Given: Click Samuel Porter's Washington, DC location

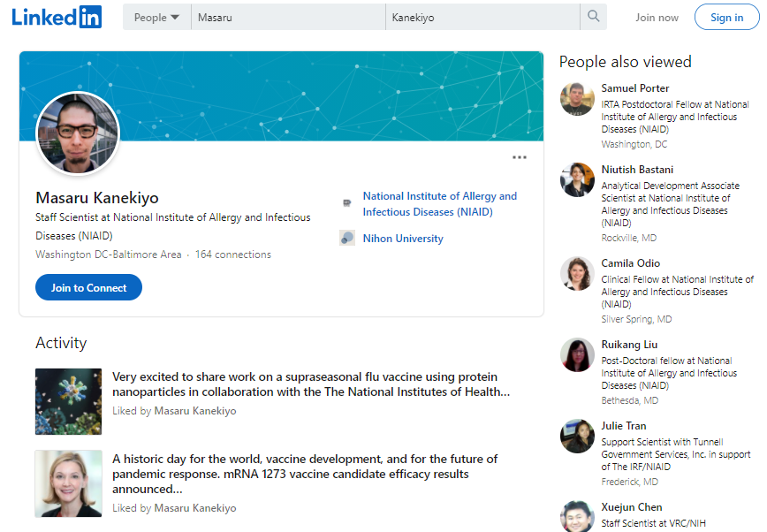Looking at the screenshot, I should click(x=634, y=144).
